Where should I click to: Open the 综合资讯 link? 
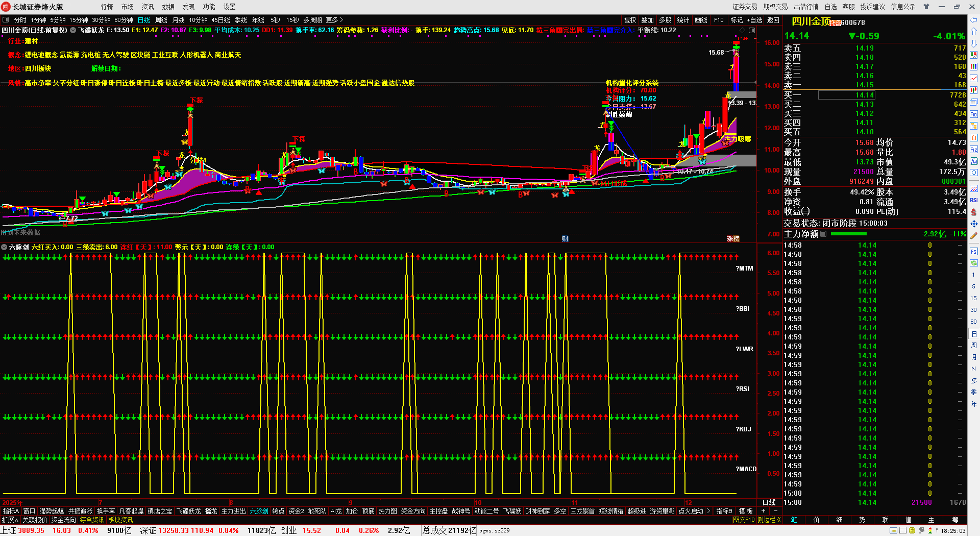coord(92,520)
